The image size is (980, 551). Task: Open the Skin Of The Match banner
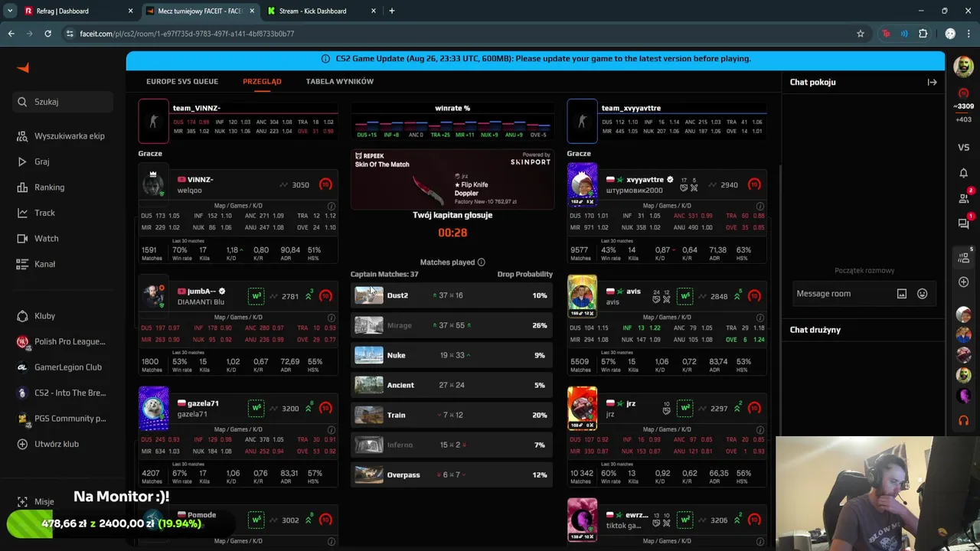click(x=452, y=179)
